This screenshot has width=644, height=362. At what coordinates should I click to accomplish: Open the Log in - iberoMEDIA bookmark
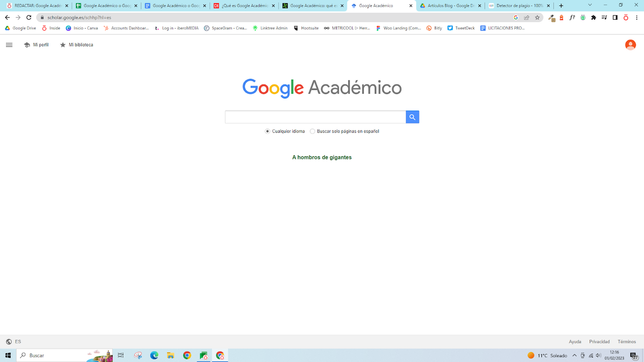(x=176, y=28)
